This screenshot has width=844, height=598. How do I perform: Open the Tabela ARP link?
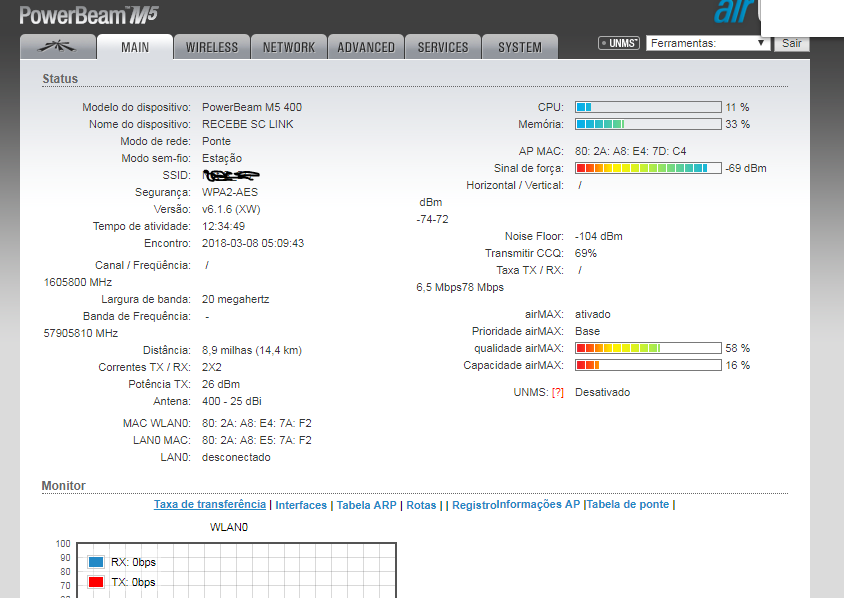(x=367, y=505)
